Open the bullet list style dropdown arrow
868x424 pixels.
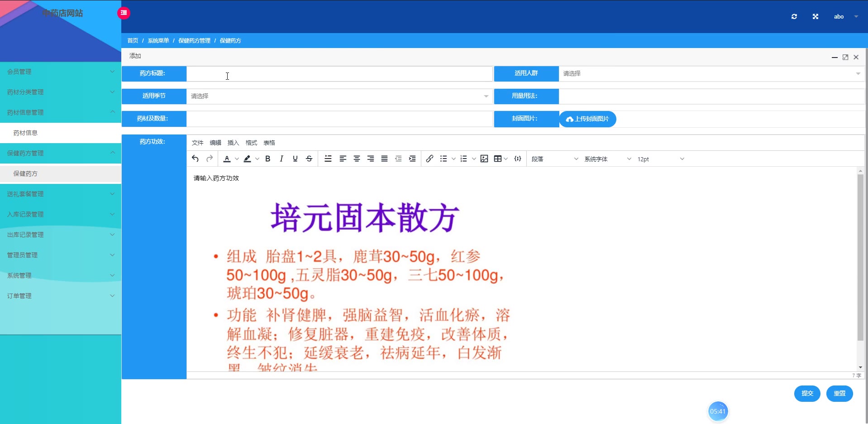(x=453, y=159)
